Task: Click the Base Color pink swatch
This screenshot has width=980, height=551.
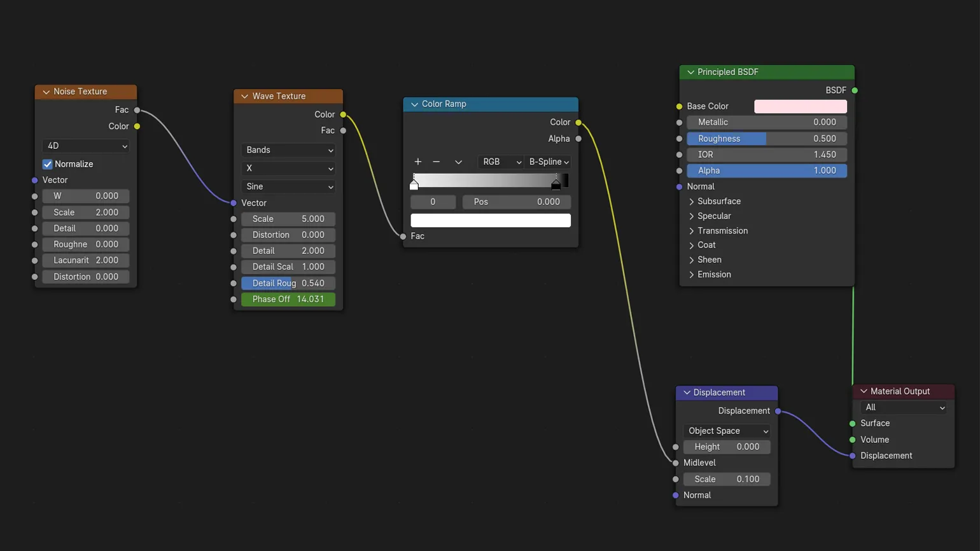Action: [800, 106]
